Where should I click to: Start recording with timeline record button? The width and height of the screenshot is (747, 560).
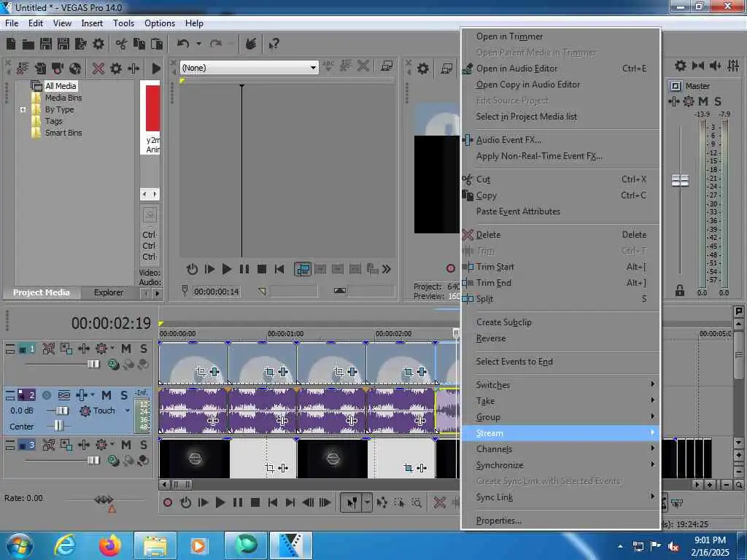[x=168, y=502]
